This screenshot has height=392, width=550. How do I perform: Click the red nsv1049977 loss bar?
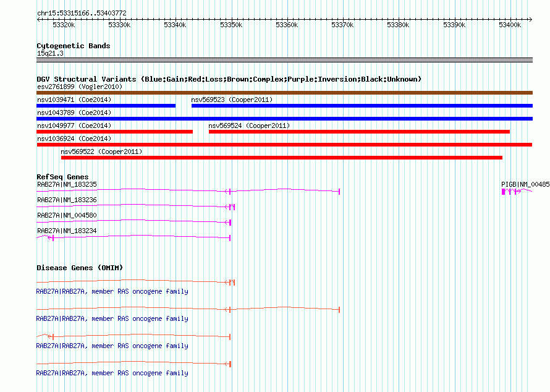[x=115, y=132]
